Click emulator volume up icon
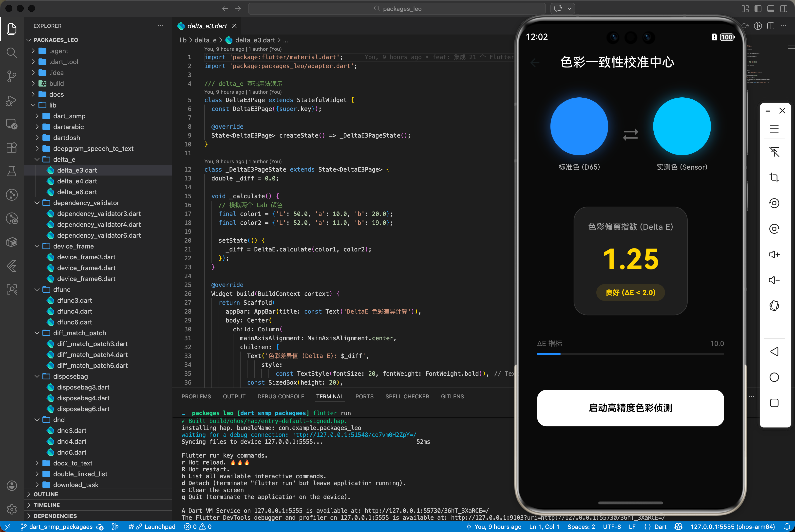The image size is (795, 532). coord(774,254)
